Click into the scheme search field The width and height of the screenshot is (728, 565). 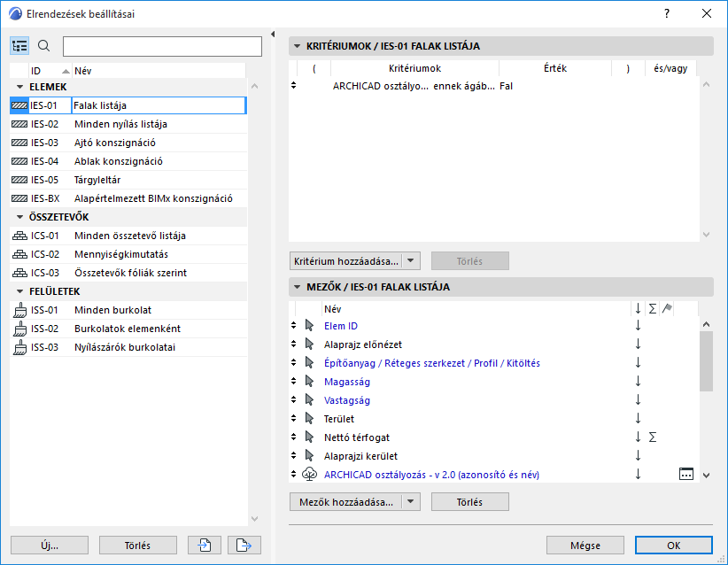tap(162, 46)
